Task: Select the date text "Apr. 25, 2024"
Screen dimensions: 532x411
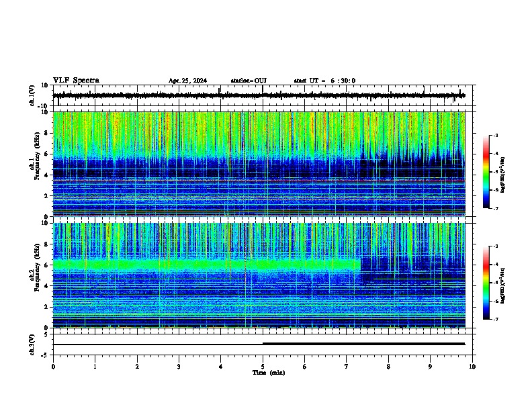Action: pos(187,81)
